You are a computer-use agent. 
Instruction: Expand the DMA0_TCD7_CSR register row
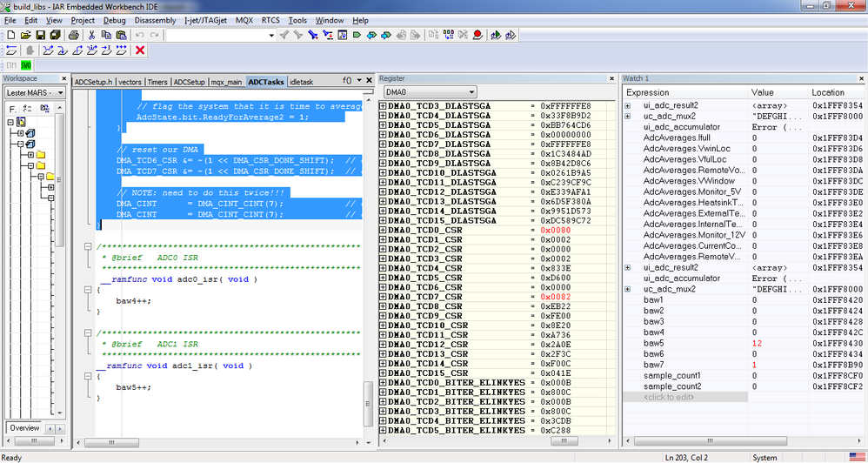click(383, 297)
